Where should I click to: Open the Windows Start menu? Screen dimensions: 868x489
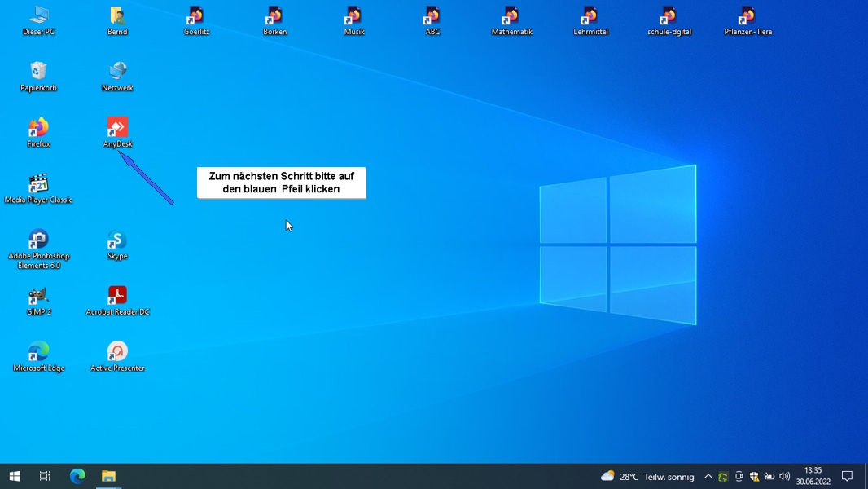click(14, 476)
